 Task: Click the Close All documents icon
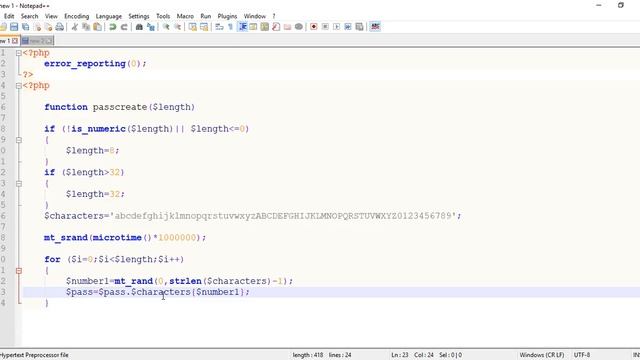(x=48, y=27)
